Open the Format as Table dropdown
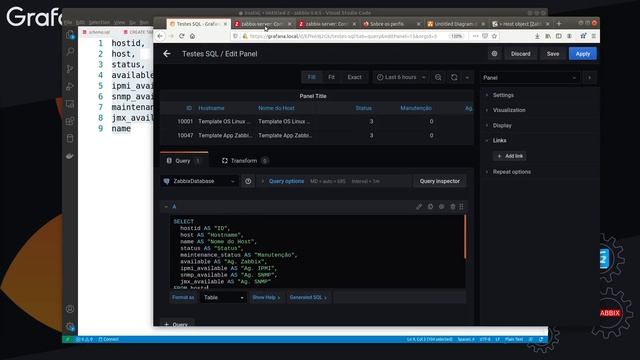640x360 pixels. 223,298
